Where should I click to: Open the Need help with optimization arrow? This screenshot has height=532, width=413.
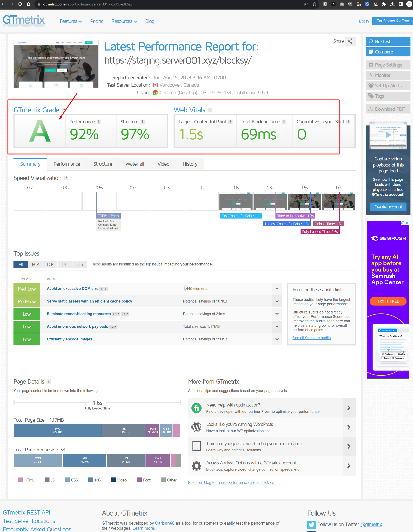(x=349, y=408)
